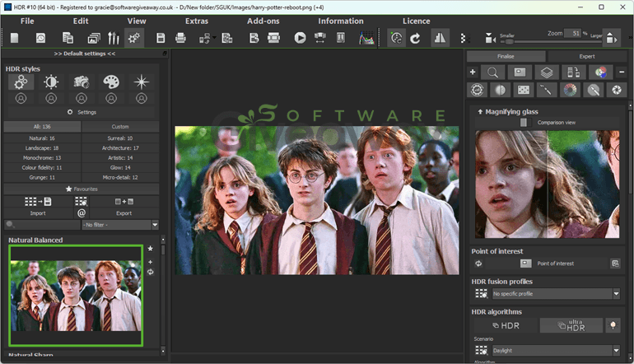Open the Daylight scenario dropdown

pyautogui.click(x=556, y=350)
